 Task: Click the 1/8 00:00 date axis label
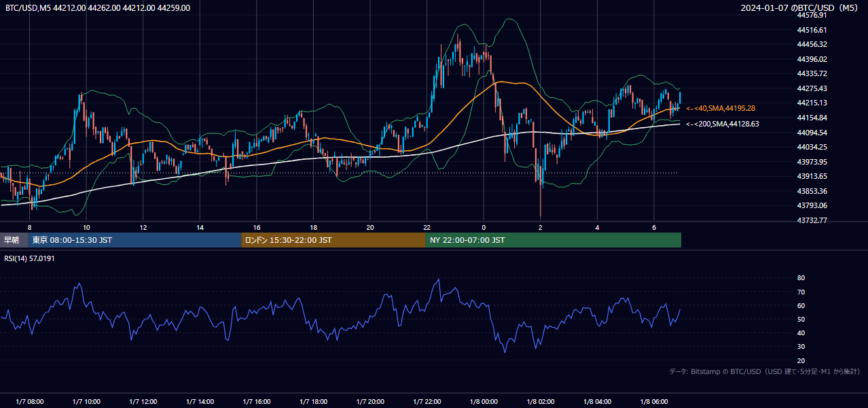click(484, 402)
